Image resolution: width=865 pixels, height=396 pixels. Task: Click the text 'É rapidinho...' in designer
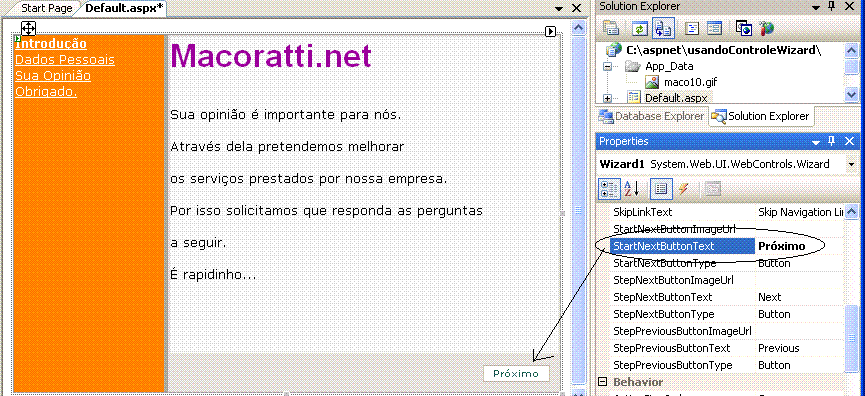coord(213,274)
